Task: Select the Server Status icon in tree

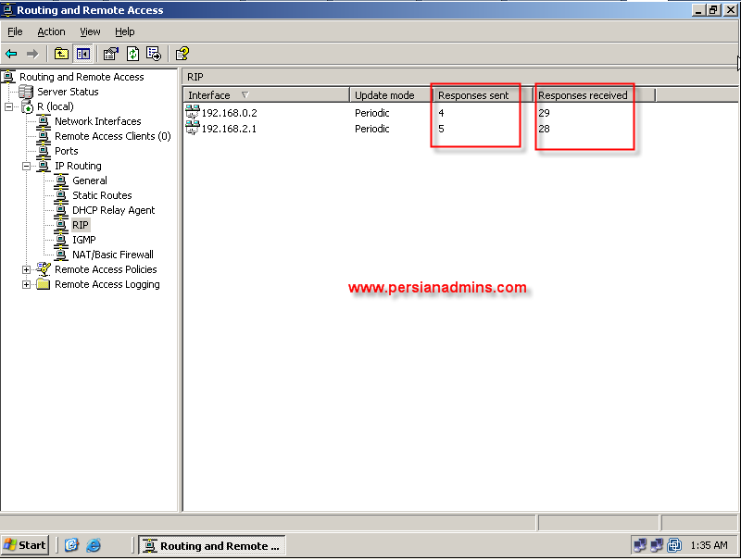Action: (x=26, y=92)
